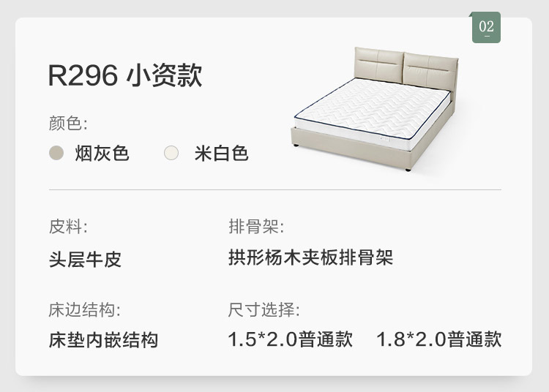Open the bed product image
The height and width of the screenshot is (392, 549).
coord(373,108)
